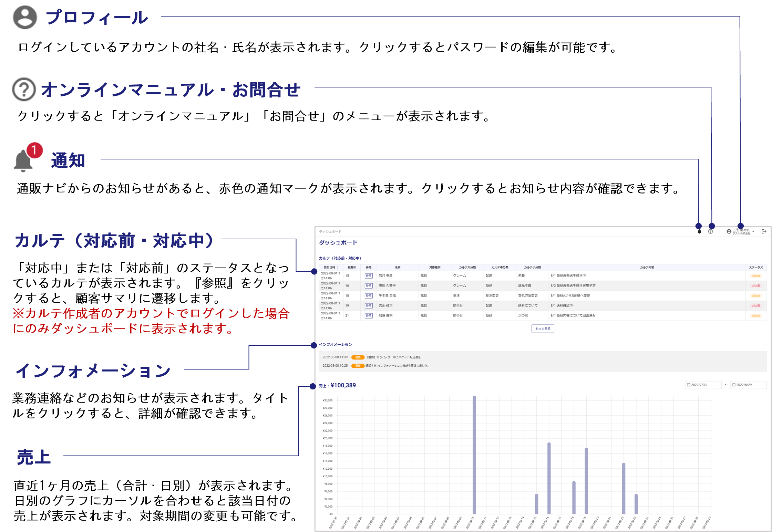Click the 参照 icon for 市川 久美子
Viewport: 772px width, 532px height.
369,286
